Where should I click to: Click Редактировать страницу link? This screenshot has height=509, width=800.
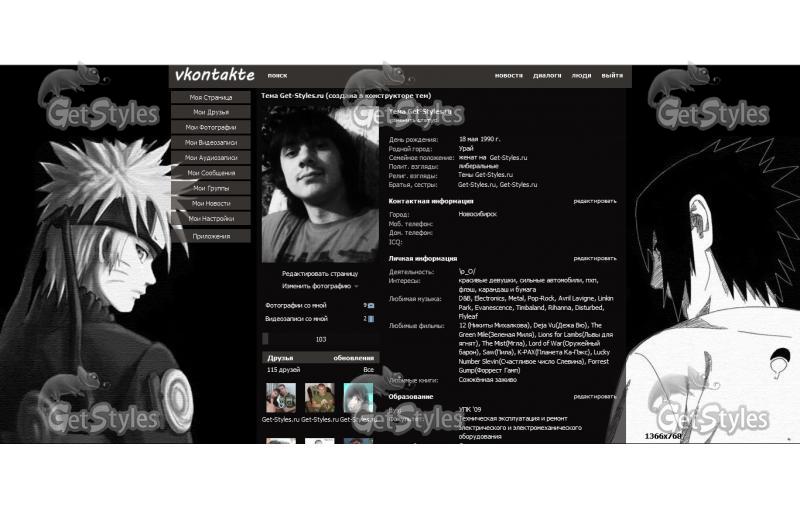320,274
